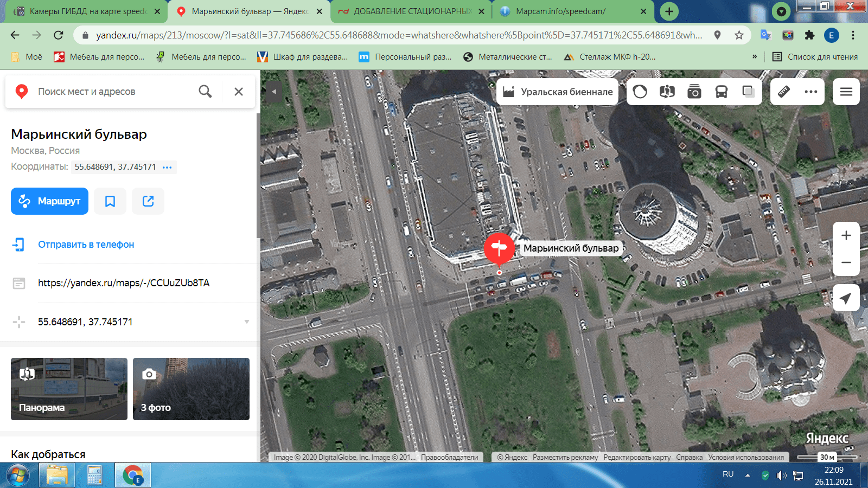
Task: Toggle public transport (bus) layer
Action: pyautogui.click(x=721, y=92)
